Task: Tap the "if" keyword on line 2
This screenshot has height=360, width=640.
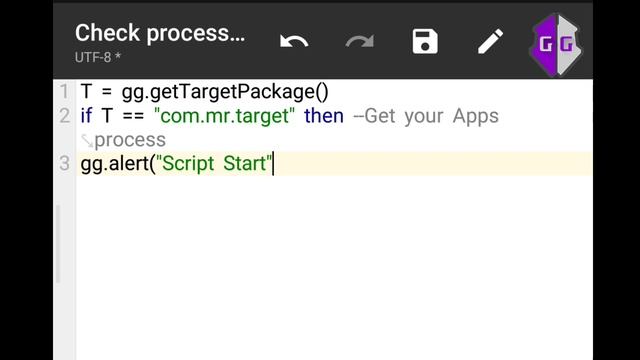Action: [x=86, y=116]
